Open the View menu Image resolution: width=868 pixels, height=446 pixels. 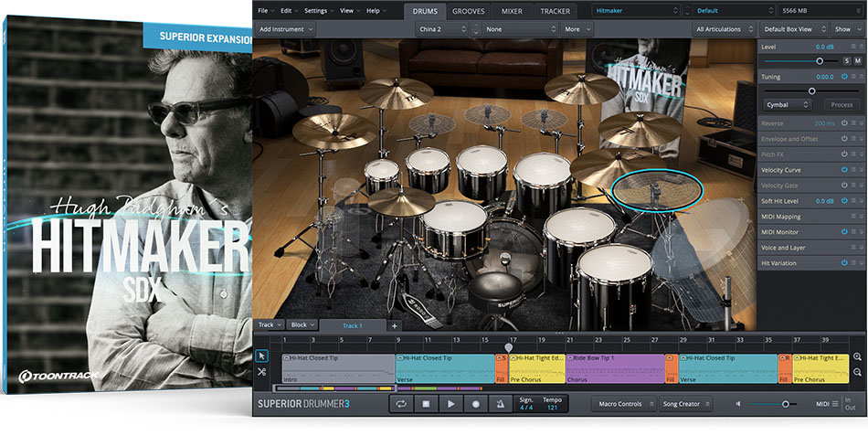pyautogui.click(x=349, y=11)
